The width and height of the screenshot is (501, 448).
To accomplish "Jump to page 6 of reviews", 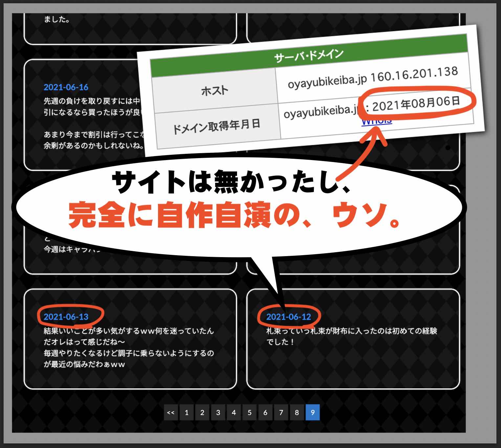I will [265, 413].
